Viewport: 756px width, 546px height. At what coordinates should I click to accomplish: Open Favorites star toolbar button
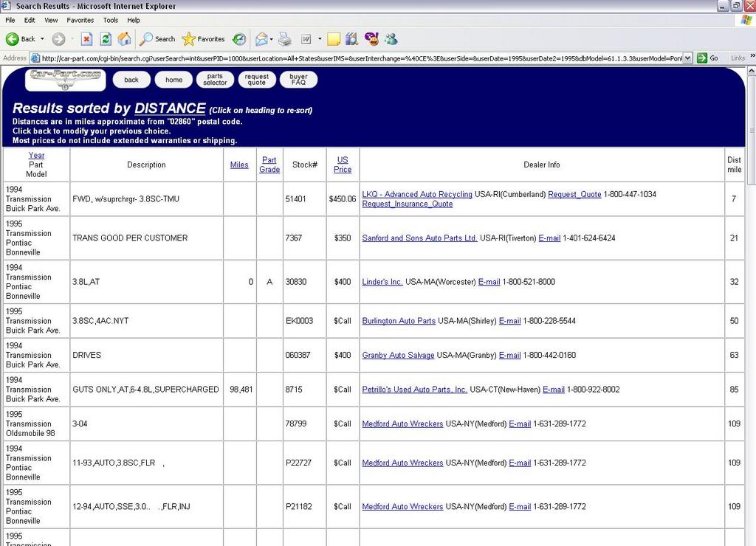204,39
